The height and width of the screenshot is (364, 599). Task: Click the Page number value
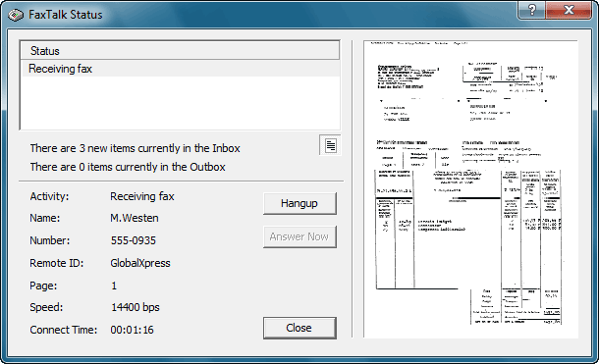[x=114, y=286]
